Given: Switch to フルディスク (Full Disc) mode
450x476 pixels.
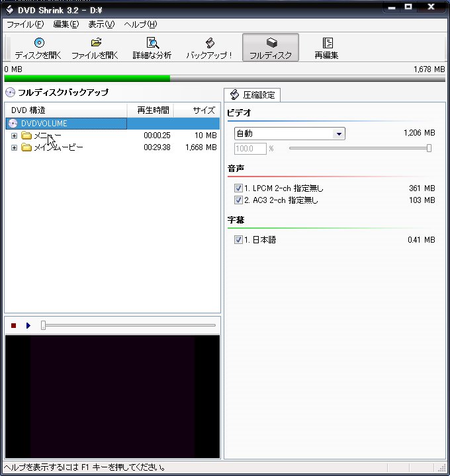Looking at the screenshot, I should click(271, 48).
